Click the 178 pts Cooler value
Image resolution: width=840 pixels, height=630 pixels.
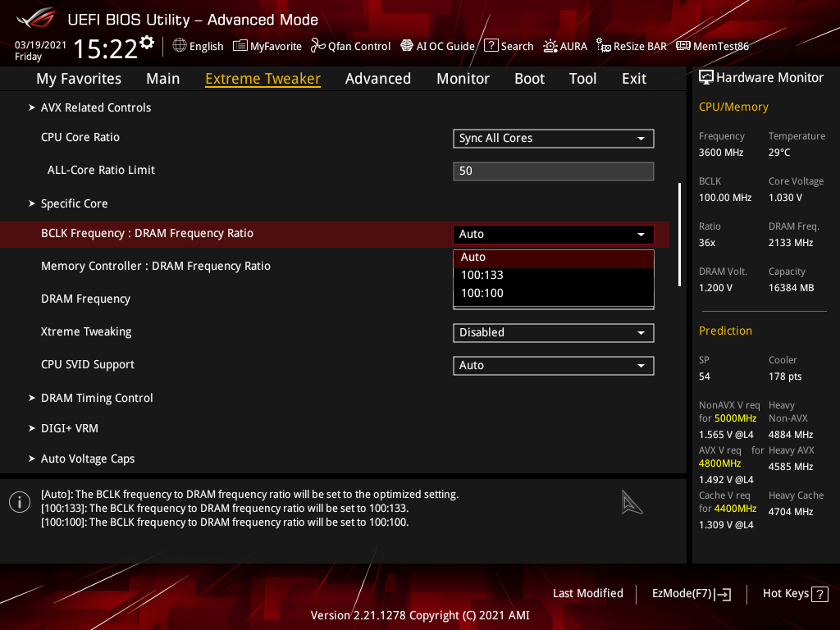pos(785,377)
